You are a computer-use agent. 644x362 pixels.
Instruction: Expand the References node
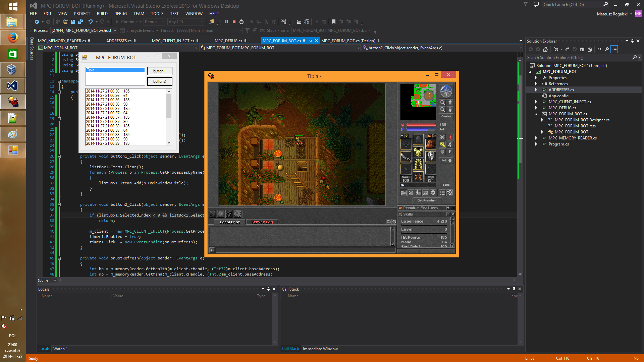pos(536,84)
